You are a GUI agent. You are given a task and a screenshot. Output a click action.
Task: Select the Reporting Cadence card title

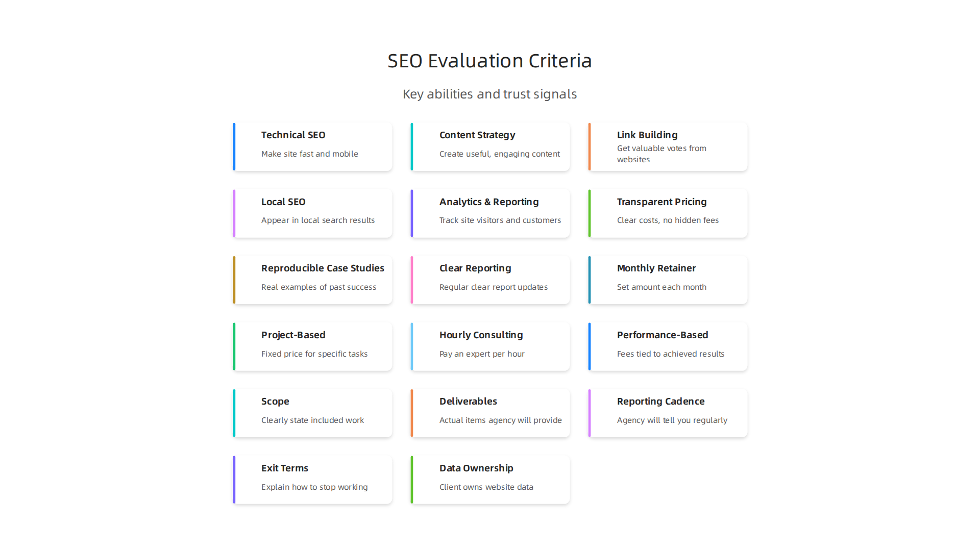660,402
